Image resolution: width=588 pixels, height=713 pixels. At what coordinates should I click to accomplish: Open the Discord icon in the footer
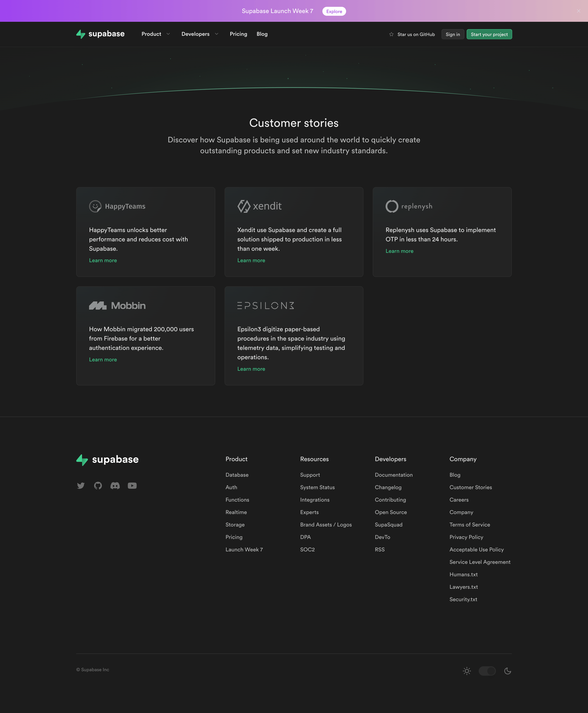115,486
